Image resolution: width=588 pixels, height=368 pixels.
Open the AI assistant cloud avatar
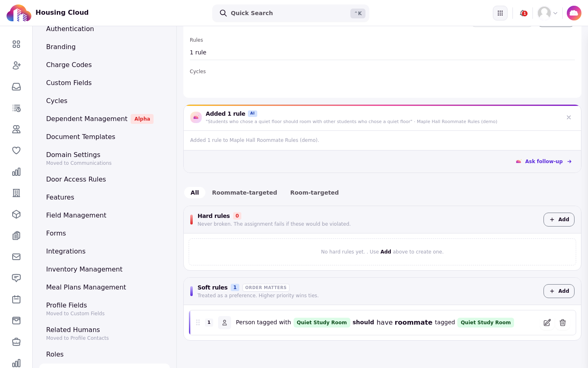[574, 13]
